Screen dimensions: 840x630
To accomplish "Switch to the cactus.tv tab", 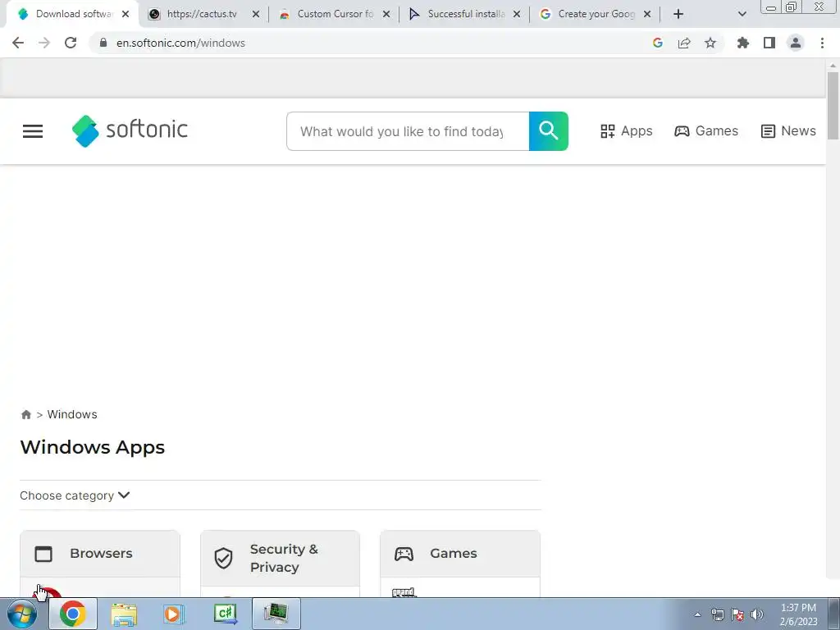I will [203, 15].
